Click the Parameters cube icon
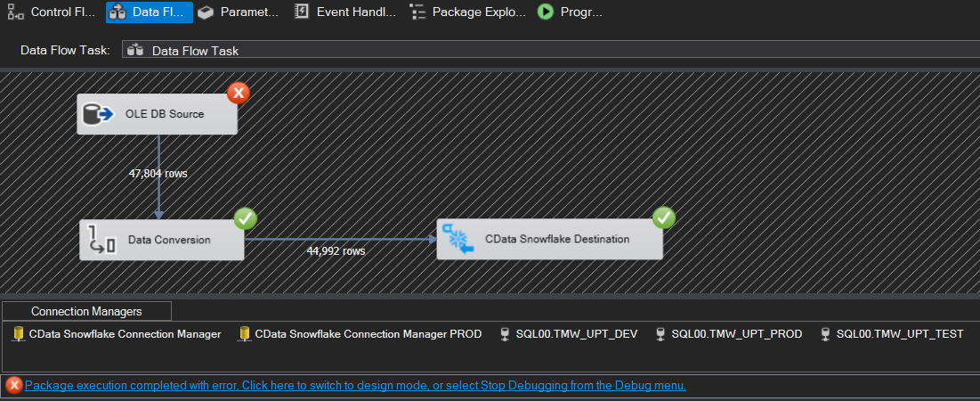Viewport: 980px width, 401px height. 206,12
